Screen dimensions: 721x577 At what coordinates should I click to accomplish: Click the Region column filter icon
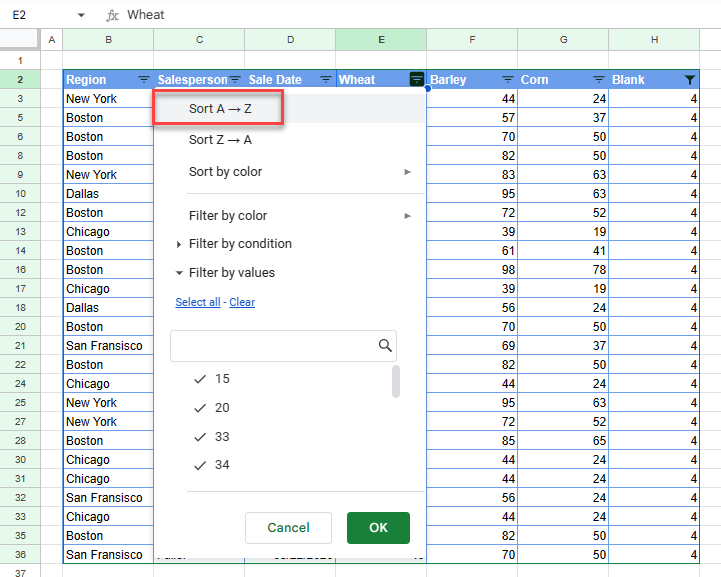[143, 80]
